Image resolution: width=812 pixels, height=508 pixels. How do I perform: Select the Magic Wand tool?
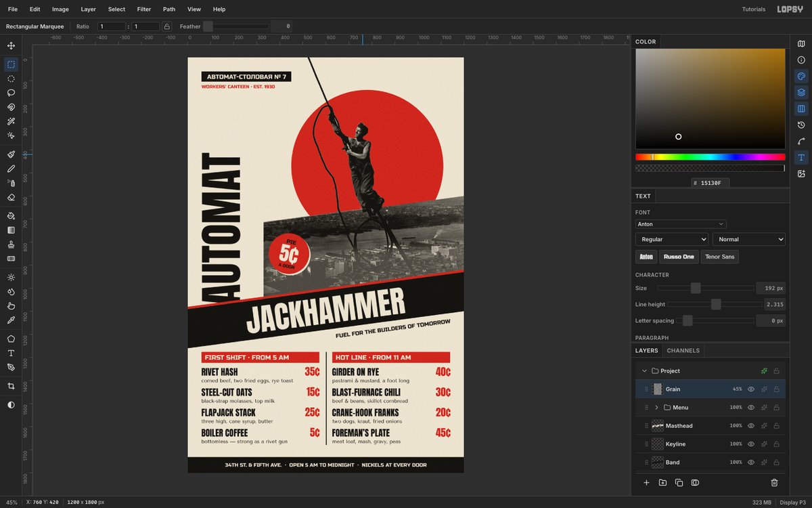pyautogui.click(x=11, y=121)
